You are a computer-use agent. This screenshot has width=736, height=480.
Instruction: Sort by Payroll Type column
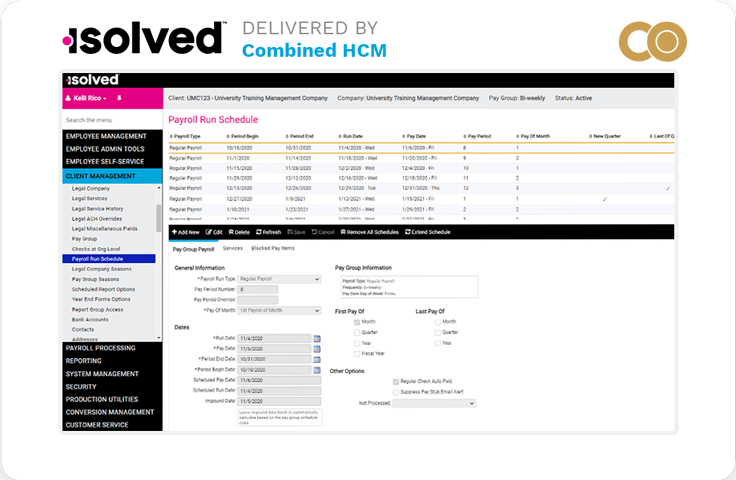(185, 136)
